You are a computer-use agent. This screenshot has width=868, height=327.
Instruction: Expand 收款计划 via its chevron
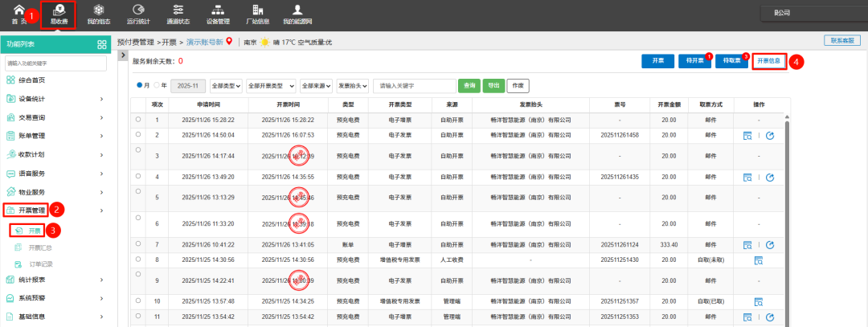pos(102,155)
